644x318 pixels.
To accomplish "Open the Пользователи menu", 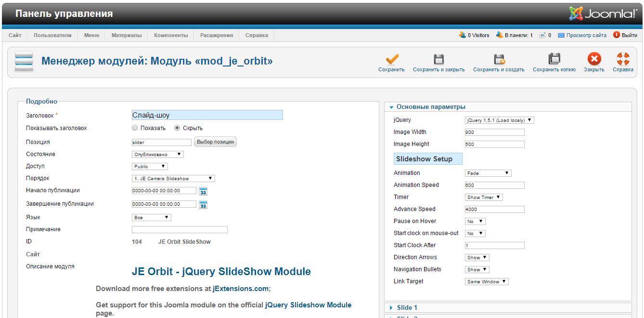I will [x=52, y=35].
